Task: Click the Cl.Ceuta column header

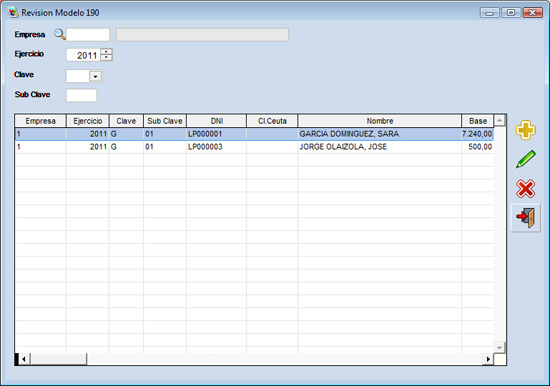Action: pyautogui.click(x=272, y=121)
